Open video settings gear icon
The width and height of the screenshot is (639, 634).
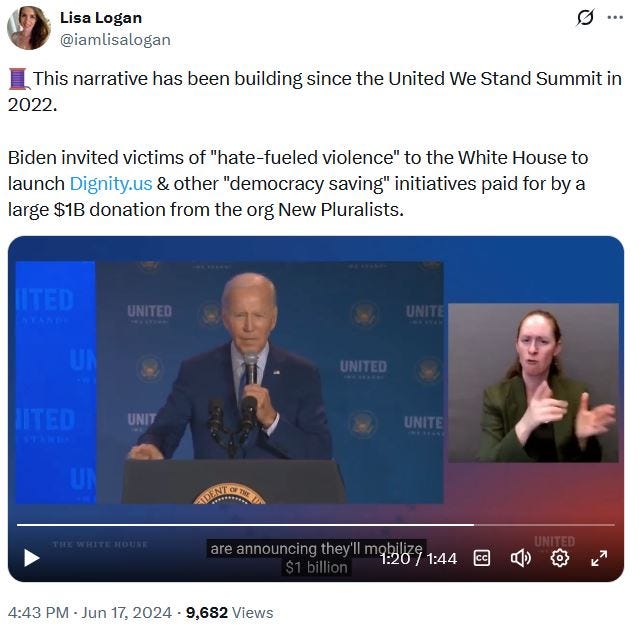click(x=560, y=558)
